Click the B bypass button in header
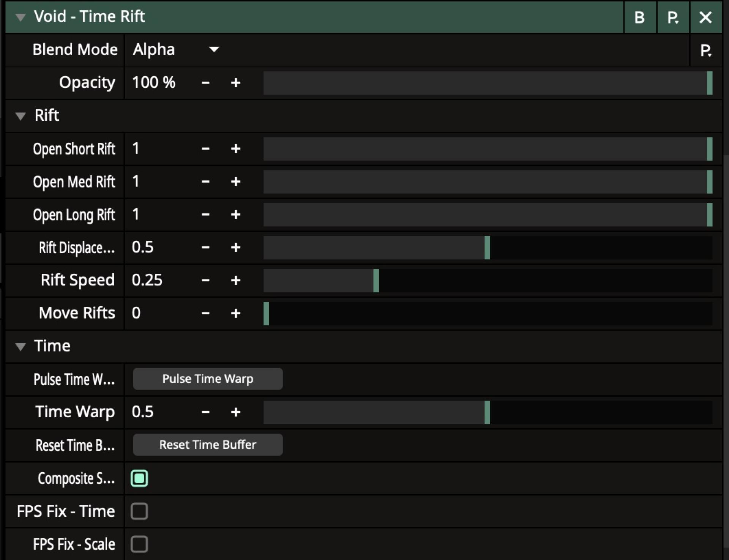 tap(640, 17)
